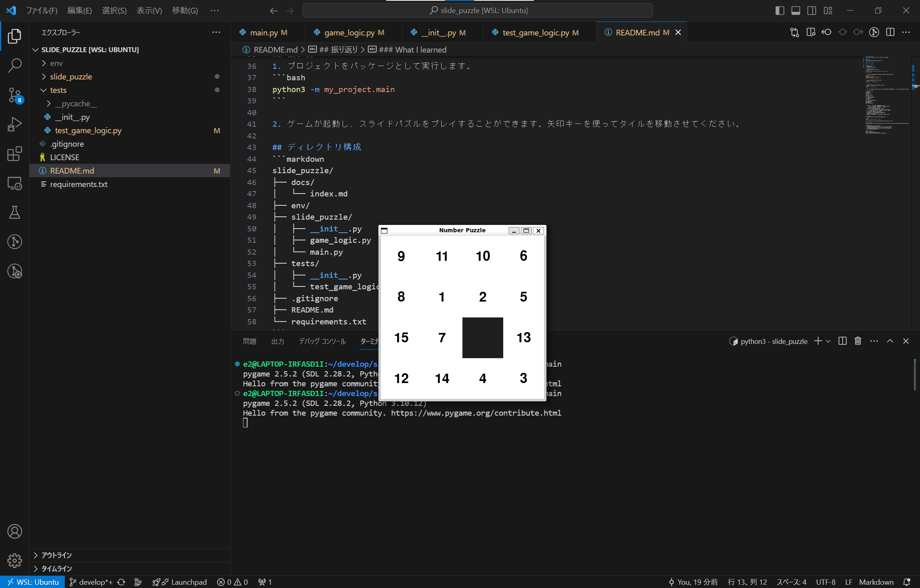The height and width of the screenshot is (588, 920).
Task: Open the 編集(E) menu
Action: point(80,11)
